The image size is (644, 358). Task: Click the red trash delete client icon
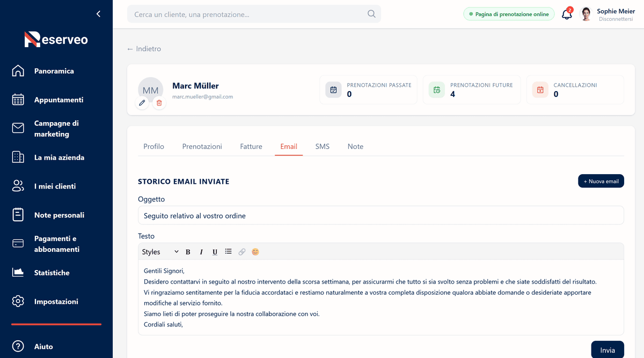(159, 103)
